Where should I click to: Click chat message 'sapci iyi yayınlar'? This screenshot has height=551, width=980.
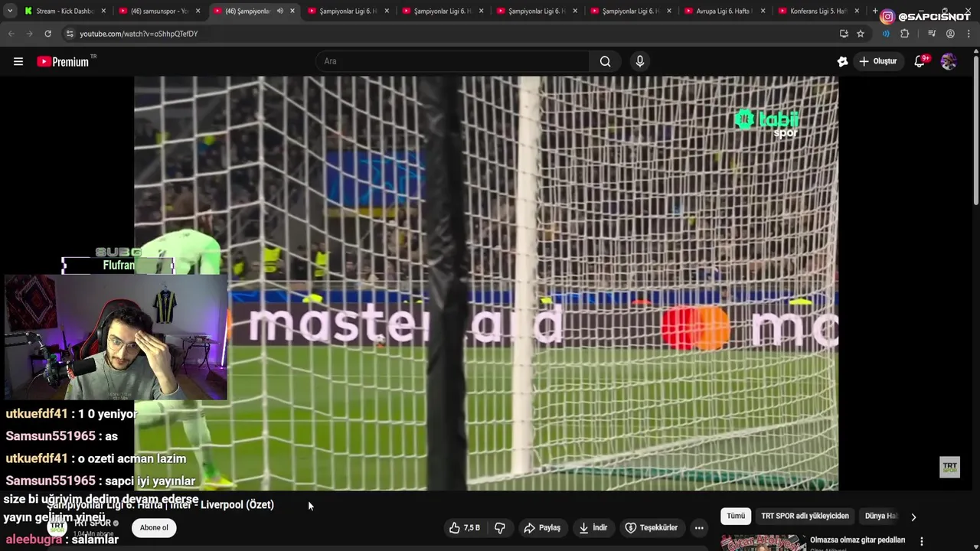pos(150,481)
